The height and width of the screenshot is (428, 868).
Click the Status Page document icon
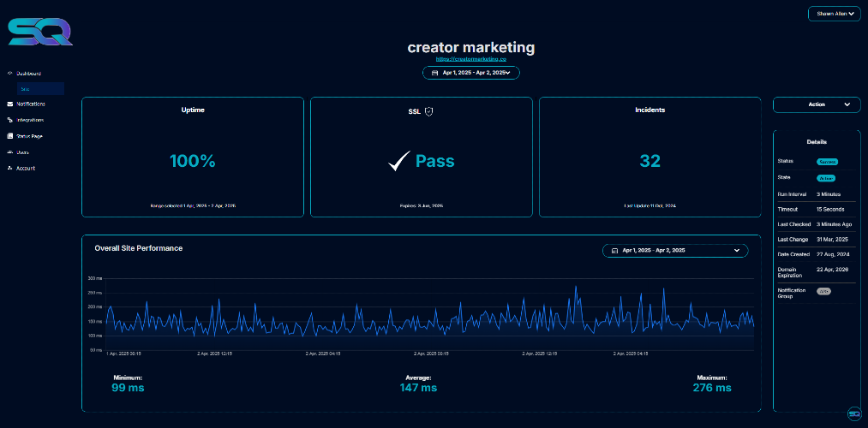click(x=10, y=136)
